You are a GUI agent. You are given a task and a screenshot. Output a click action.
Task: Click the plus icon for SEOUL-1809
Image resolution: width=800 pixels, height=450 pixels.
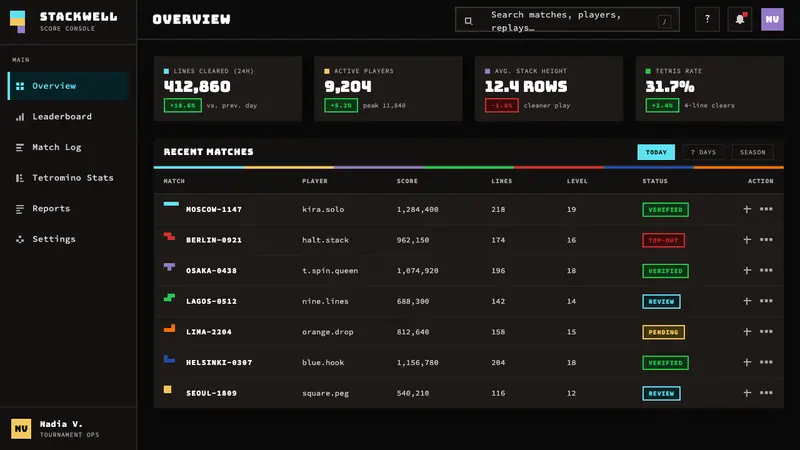[x=747, y=393]
